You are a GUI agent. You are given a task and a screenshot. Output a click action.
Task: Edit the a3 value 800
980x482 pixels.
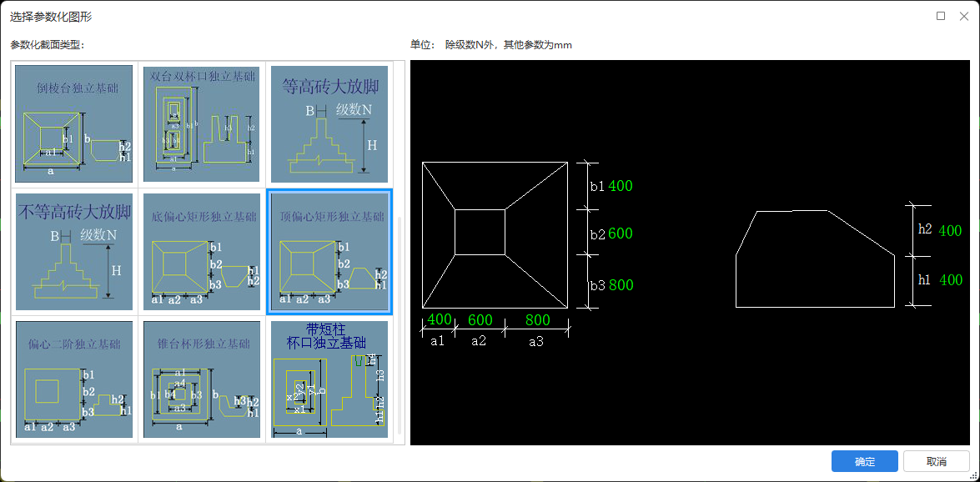537,320
